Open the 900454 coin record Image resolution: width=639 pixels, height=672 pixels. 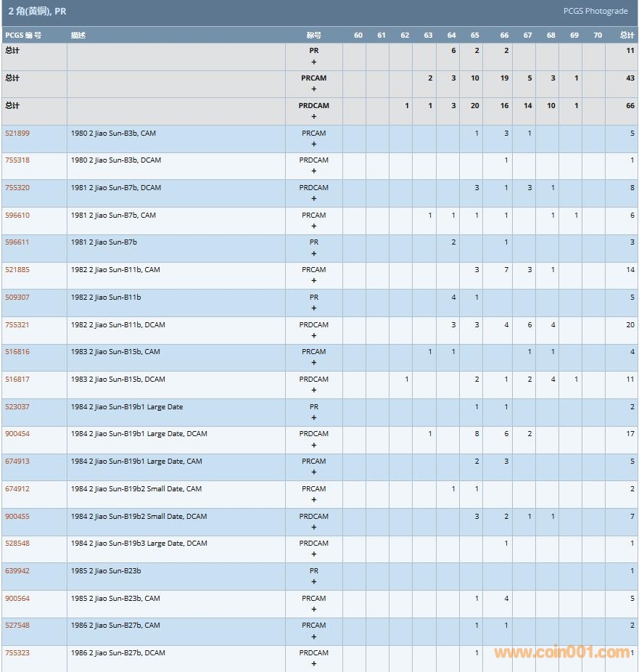17,434
